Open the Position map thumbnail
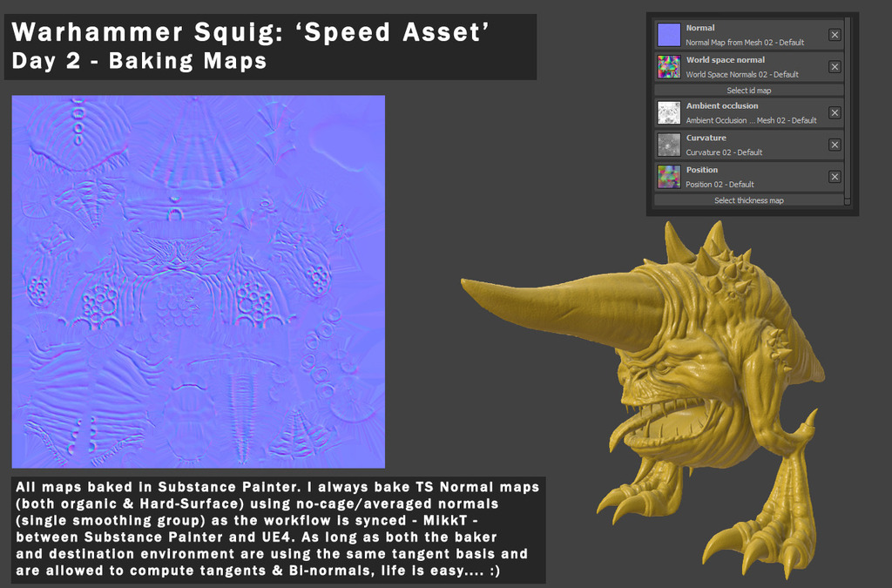This screenshot has height=588, width=892. (x=669, y=177)
